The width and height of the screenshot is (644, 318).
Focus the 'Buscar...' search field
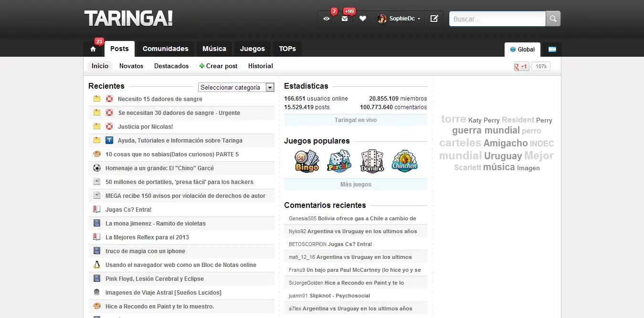[497, 19]
